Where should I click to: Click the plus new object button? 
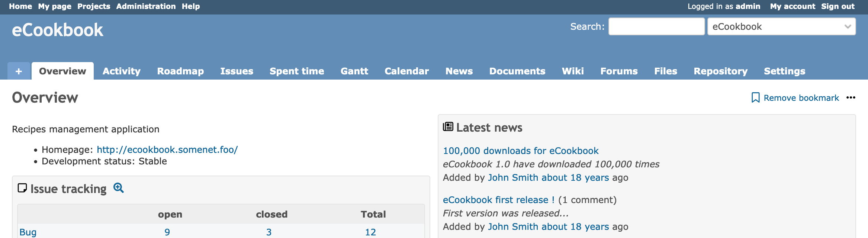19,71
